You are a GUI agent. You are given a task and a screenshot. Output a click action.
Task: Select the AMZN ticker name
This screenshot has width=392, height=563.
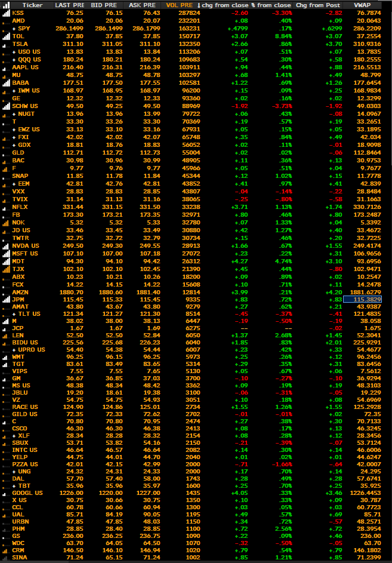20,293
